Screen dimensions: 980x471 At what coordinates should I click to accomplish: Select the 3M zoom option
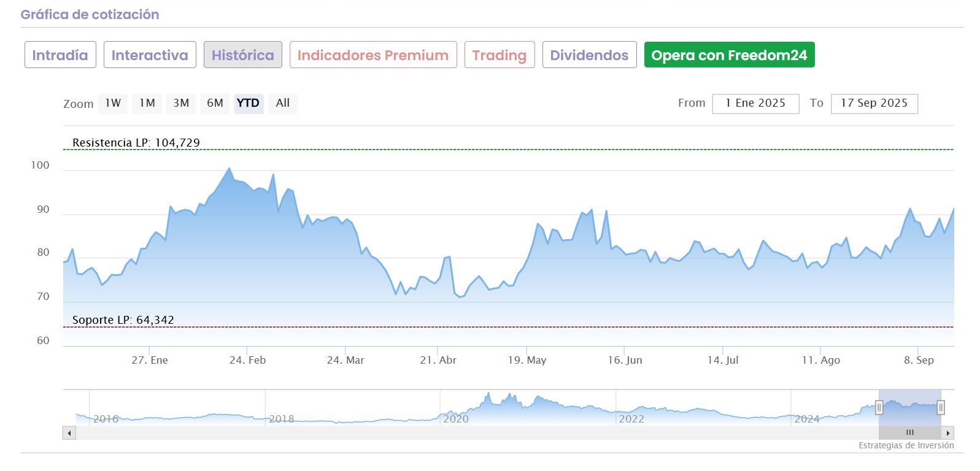(181, 103)
